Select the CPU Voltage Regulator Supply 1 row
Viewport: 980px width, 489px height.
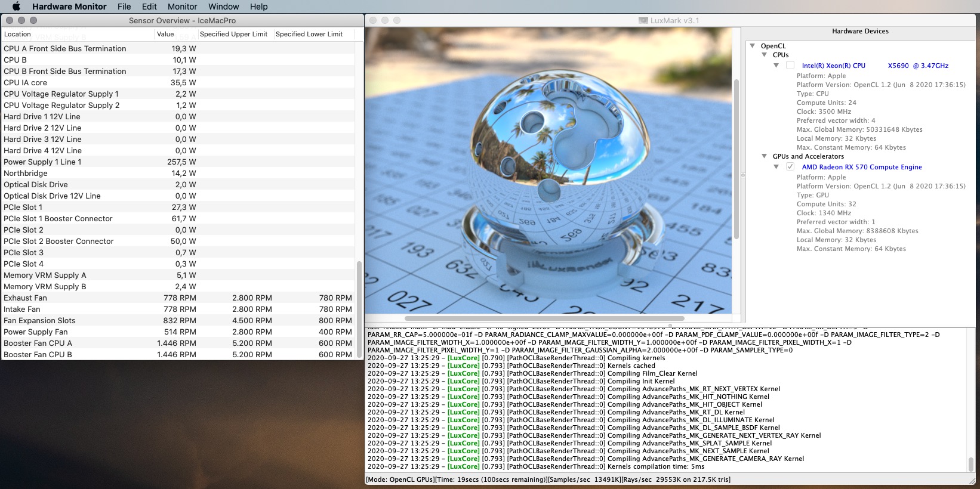coord(179,94)
